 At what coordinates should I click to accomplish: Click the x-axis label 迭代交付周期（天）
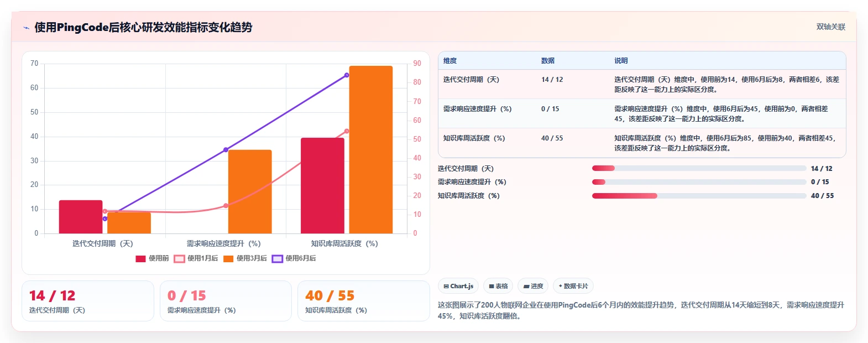[x=103, y=243]
